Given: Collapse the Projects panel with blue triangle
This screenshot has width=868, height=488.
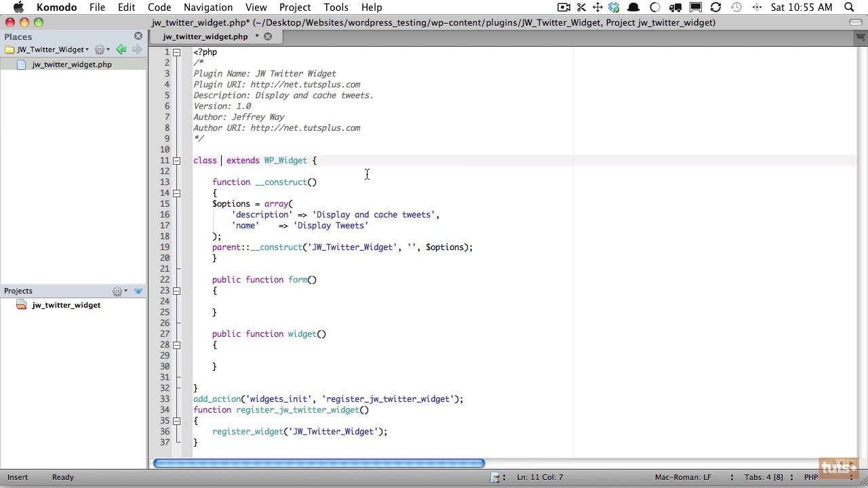Looking at the screenshot, I should (x=138, y=291).
